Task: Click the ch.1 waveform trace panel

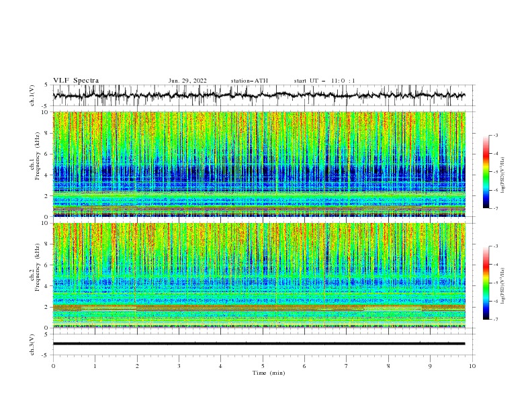Action: point(264,95)
